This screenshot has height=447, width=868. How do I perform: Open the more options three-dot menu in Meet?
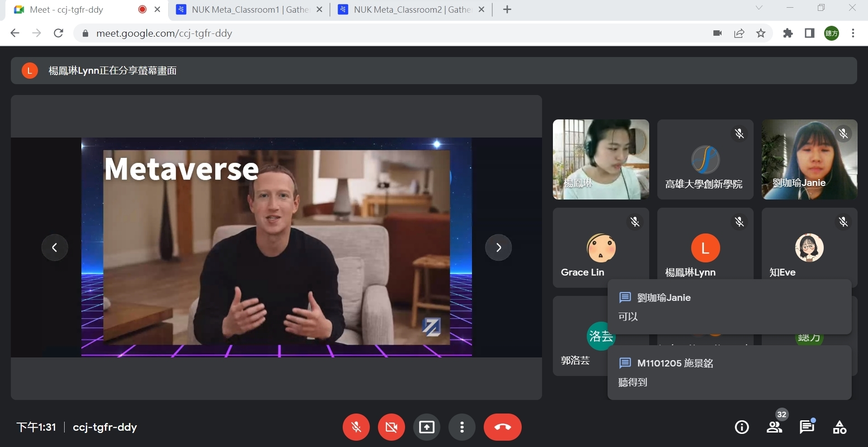coord(462,427)
